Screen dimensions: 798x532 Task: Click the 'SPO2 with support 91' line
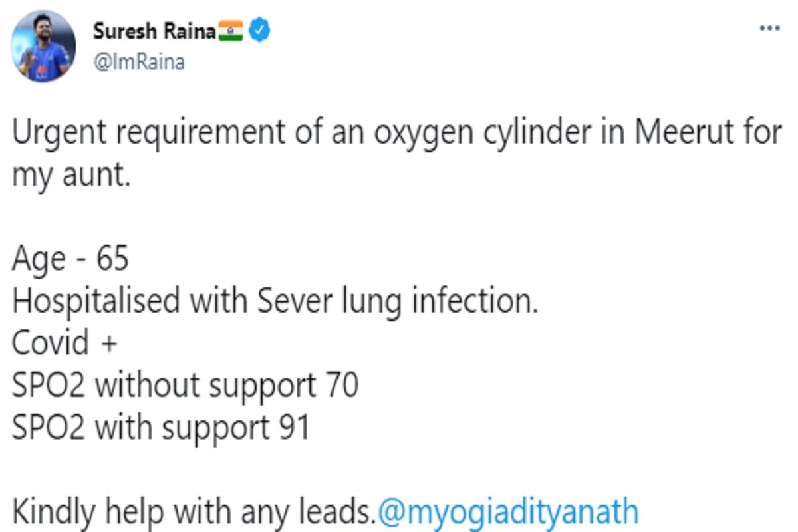pos(161,428)
